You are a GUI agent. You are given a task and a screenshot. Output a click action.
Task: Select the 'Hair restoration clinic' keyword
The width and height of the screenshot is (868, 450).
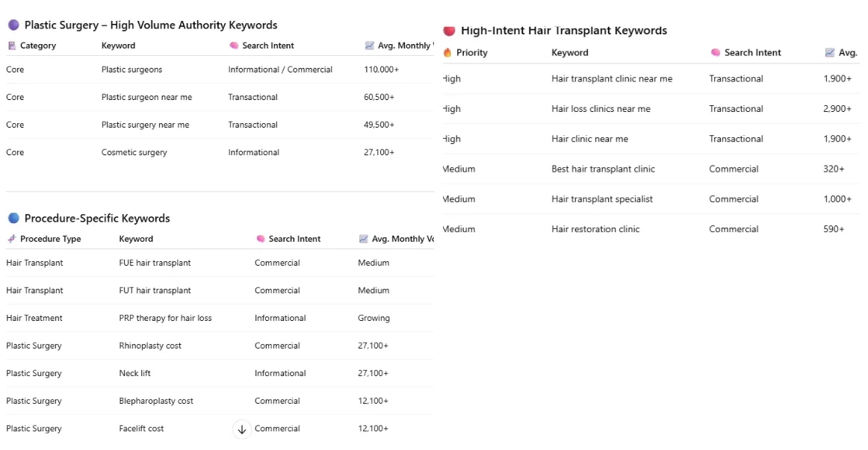[x=595, y=229]
